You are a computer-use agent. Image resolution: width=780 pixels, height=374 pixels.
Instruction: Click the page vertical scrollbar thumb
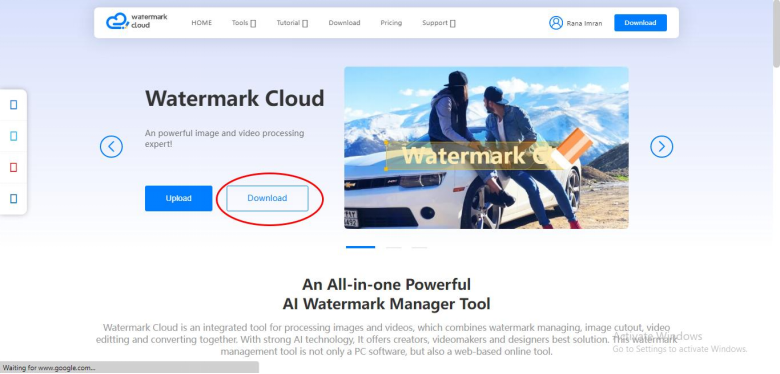[x=776, y=33]
